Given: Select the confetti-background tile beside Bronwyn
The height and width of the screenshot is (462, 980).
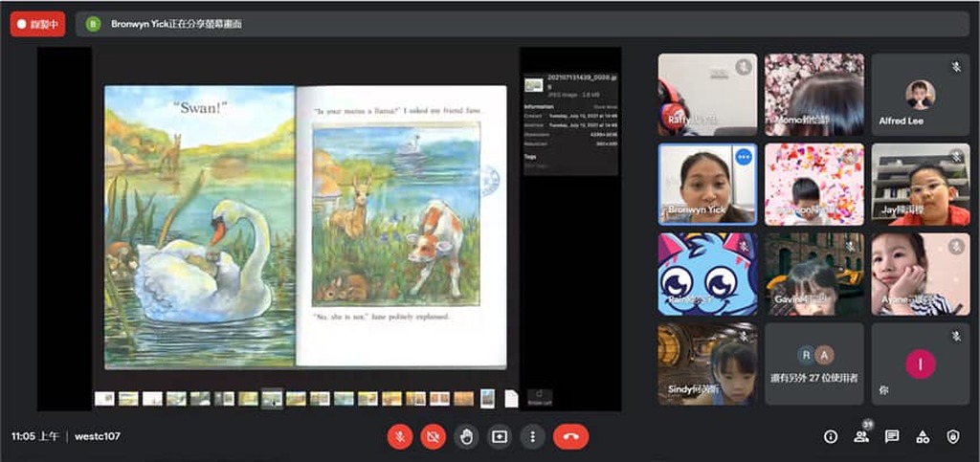Looking at the screenshot, I should (x=814, y=185).
